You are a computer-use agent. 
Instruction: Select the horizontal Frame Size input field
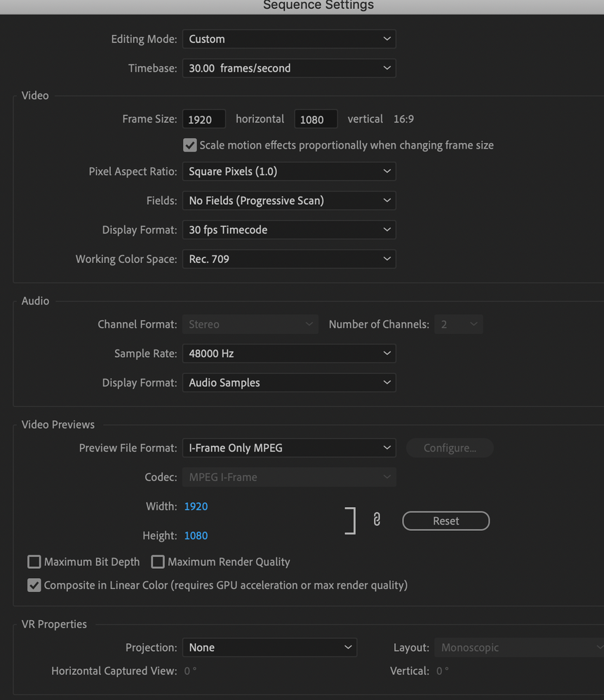pos(203,119)
